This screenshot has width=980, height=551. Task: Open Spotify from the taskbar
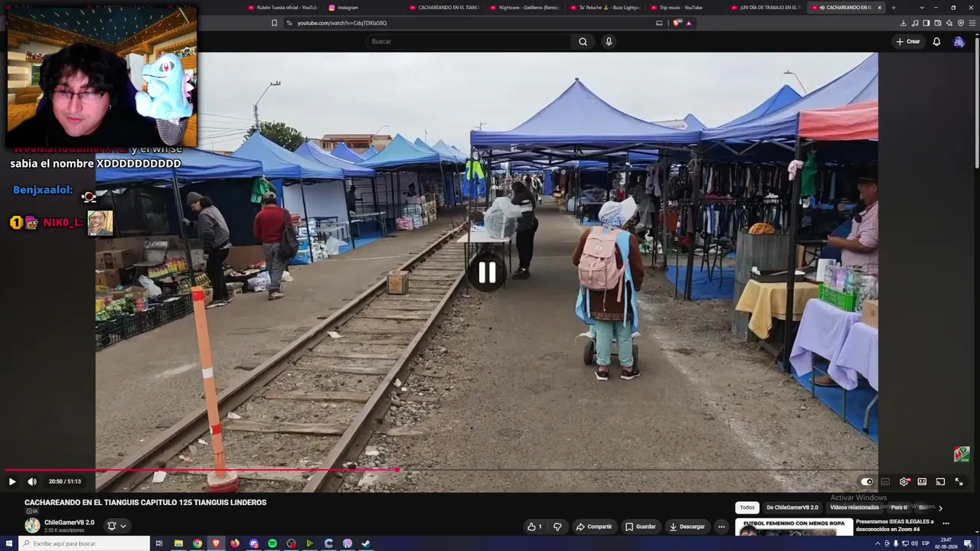click(273, 543)
